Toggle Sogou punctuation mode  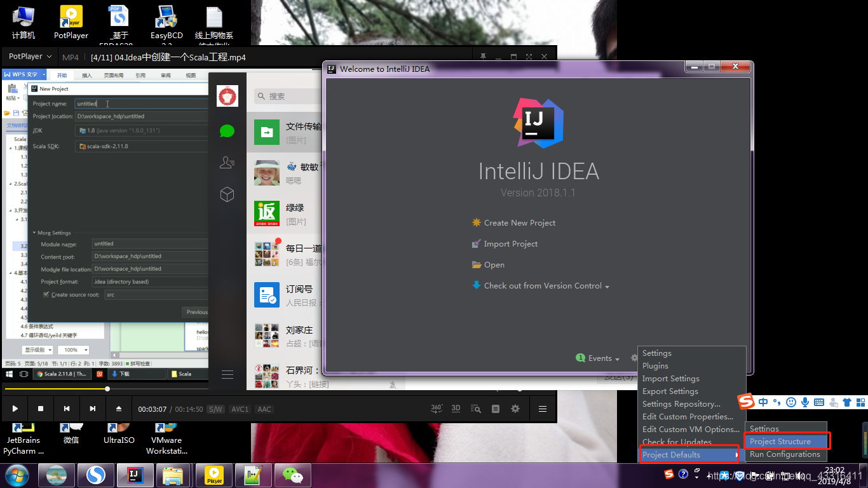(x=776, y=402)
